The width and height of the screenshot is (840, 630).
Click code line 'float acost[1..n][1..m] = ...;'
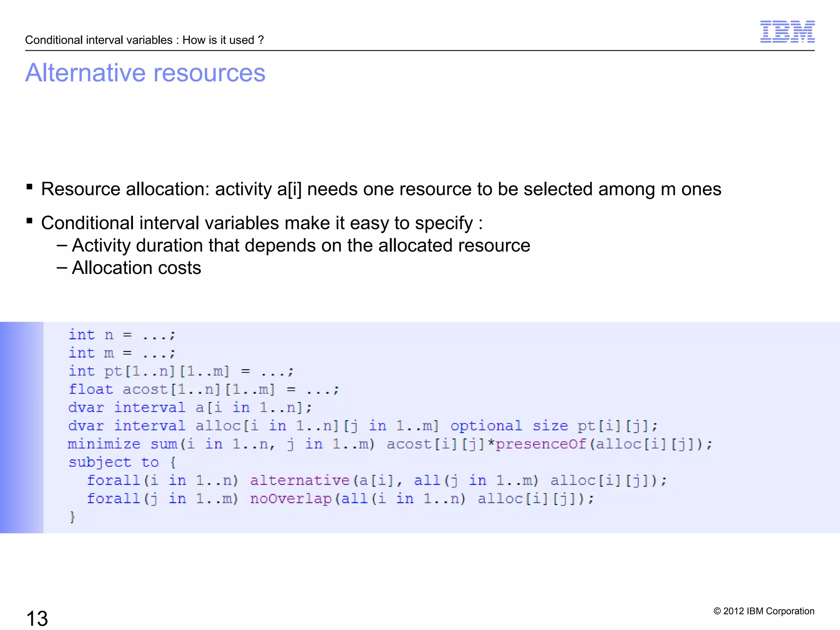tap(204, 389)
